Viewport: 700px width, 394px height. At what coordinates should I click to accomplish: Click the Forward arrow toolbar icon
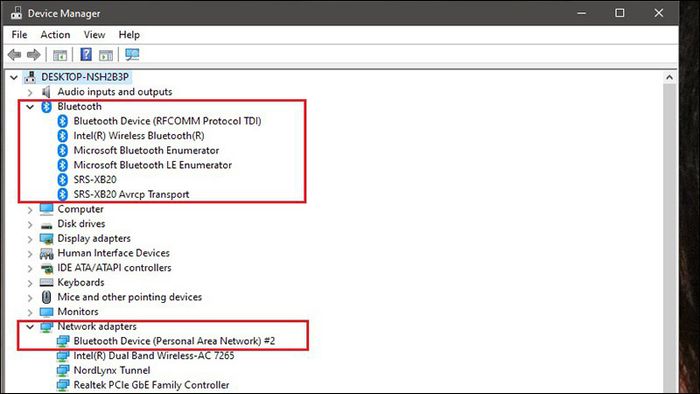[x=33, y=55]
